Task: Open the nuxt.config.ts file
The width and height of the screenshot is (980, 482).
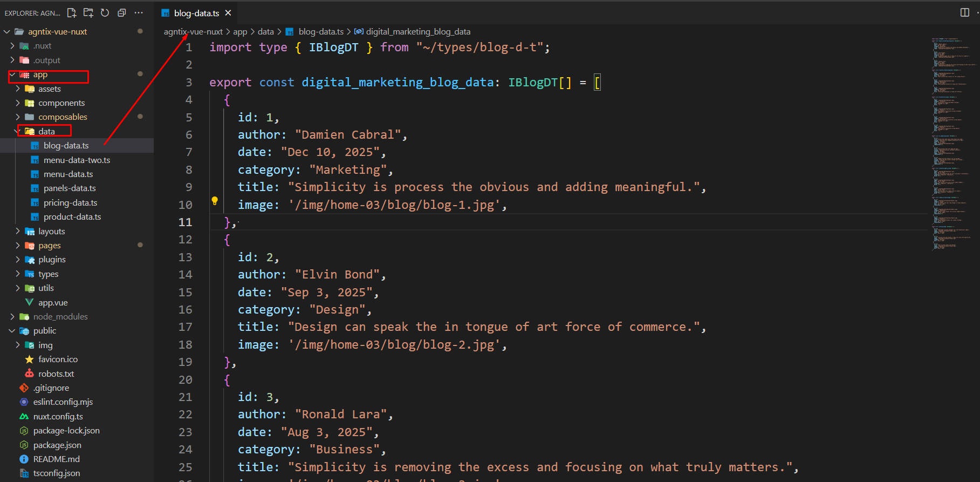Action: (58, 417)
